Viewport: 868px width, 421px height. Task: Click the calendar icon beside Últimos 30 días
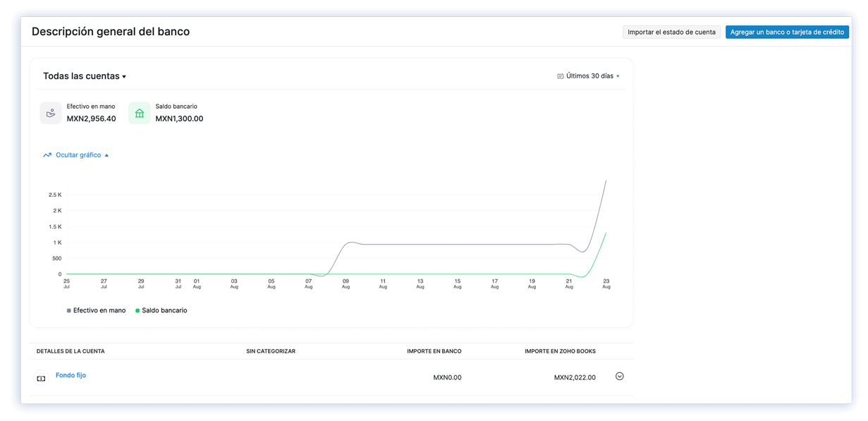(561, 76)
